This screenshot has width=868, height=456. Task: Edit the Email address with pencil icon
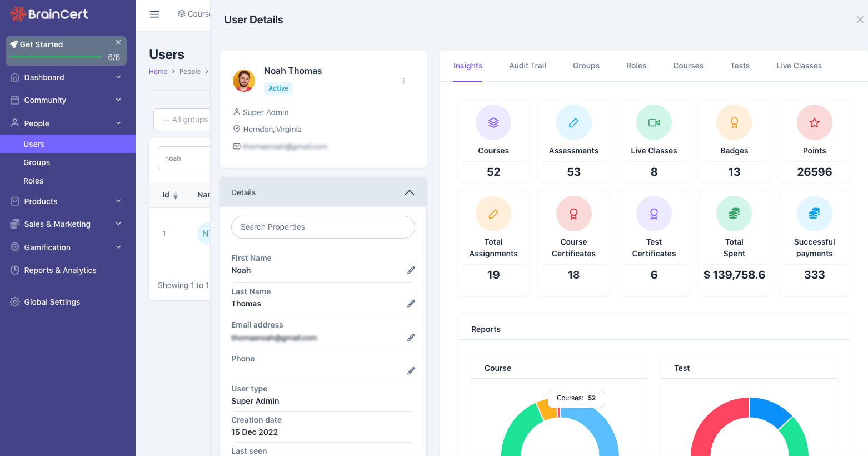(411, 338)
